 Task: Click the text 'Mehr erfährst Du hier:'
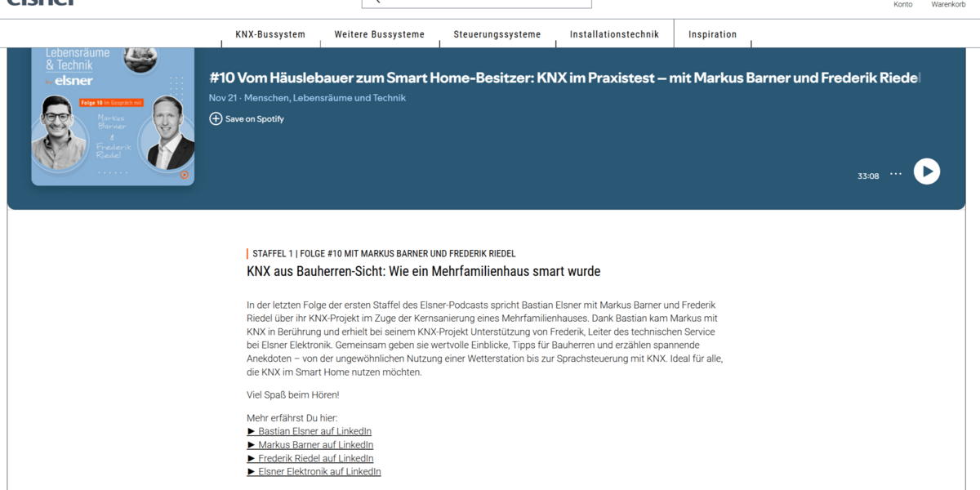[292, 418]
